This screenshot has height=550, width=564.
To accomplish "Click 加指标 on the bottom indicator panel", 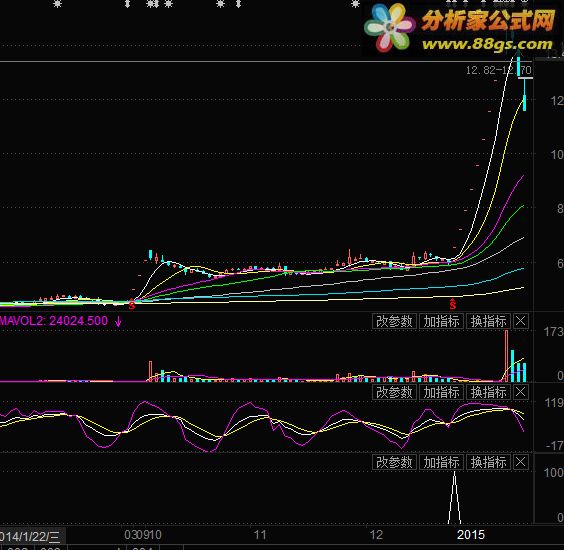I will 441,462.
